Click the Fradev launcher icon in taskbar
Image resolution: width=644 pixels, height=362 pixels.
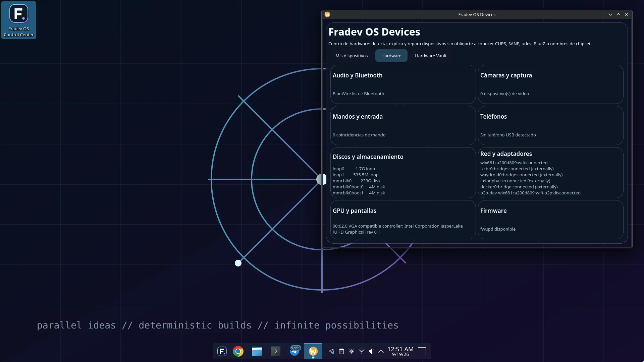click(x=222, y=351)
